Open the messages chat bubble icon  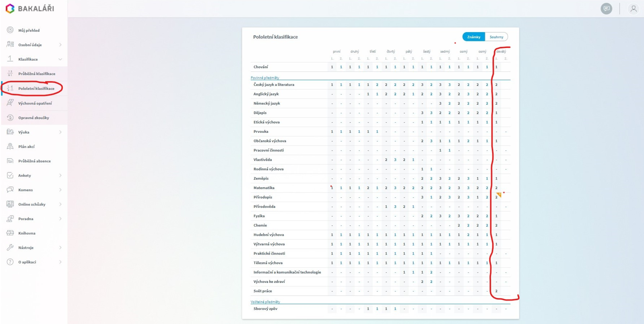coord(606,8)
